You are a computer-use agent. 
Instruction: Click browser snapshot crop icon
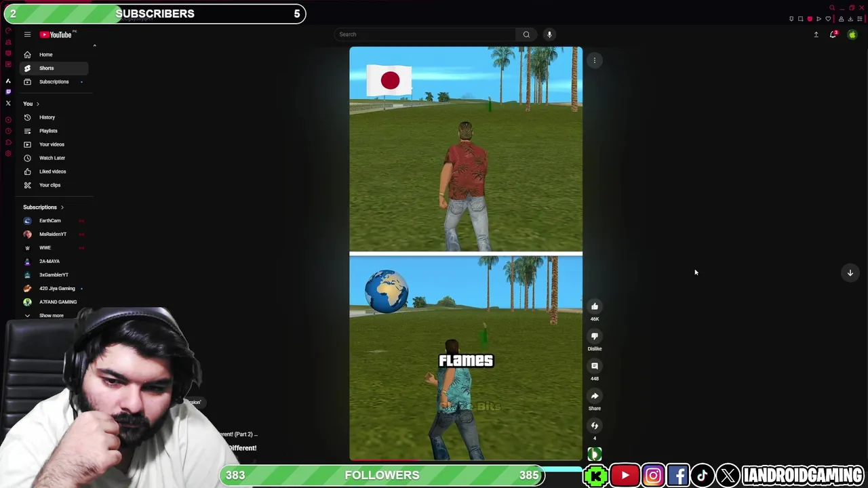(x=800, y=19)
